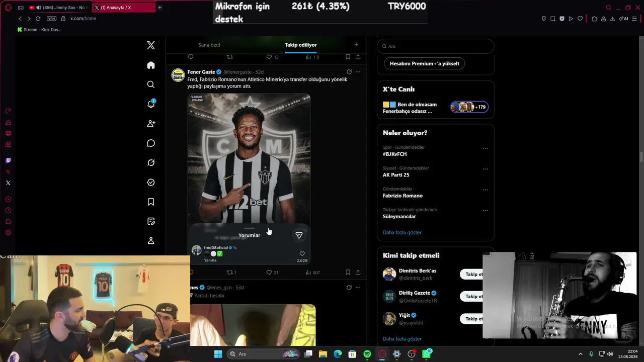
Task: Open WhatsApp from the Windows taskbar
Action: click(427, 354)
